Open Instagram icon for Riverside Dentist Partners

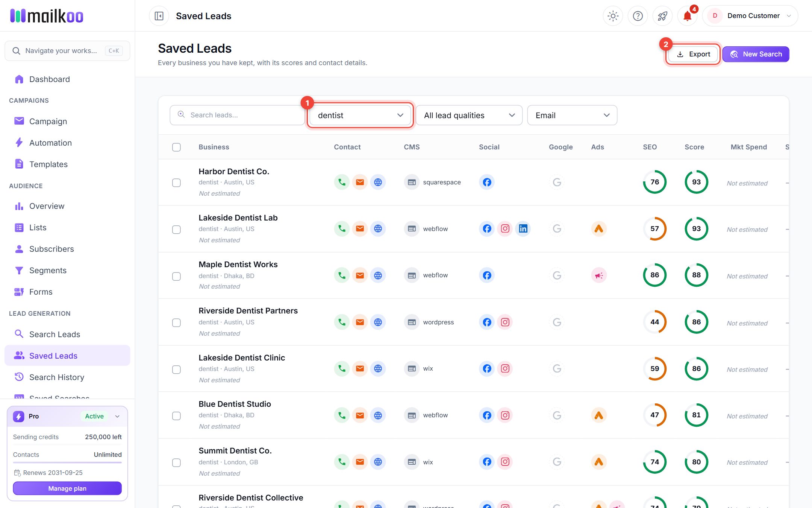coord(505,322)
